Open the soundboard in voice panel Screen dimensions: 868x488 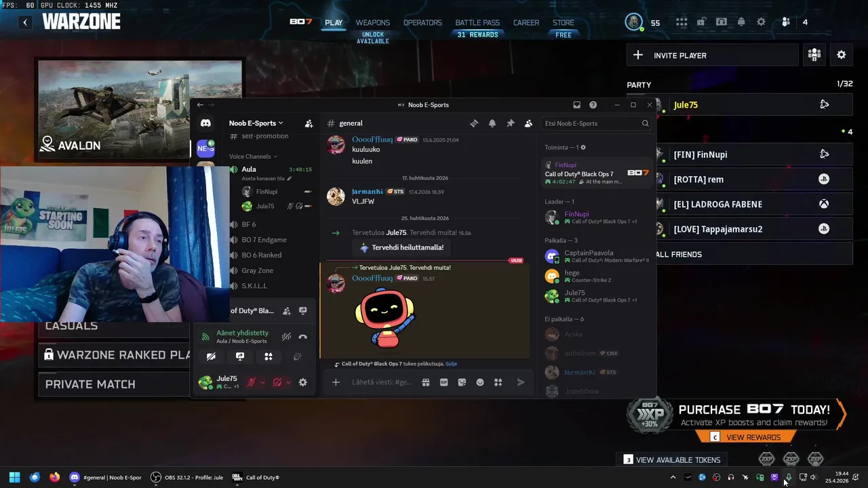[297, 357]
